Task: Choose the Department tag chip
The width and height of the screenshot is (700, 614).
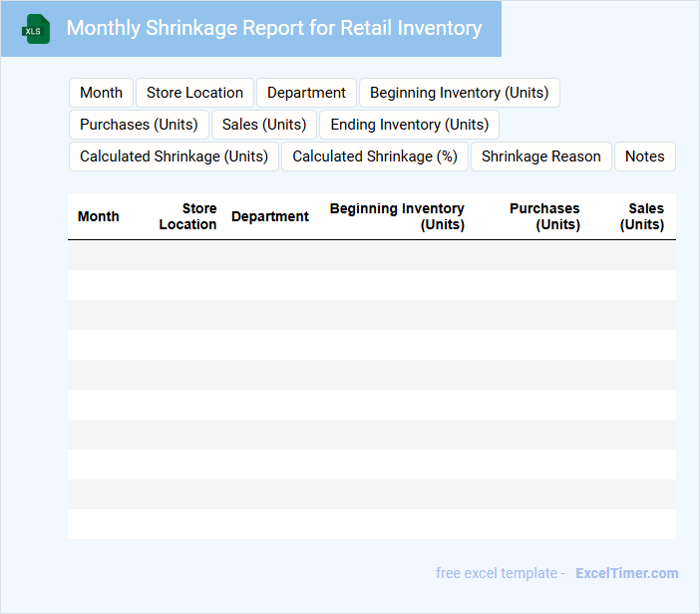Action: (306, 93)
